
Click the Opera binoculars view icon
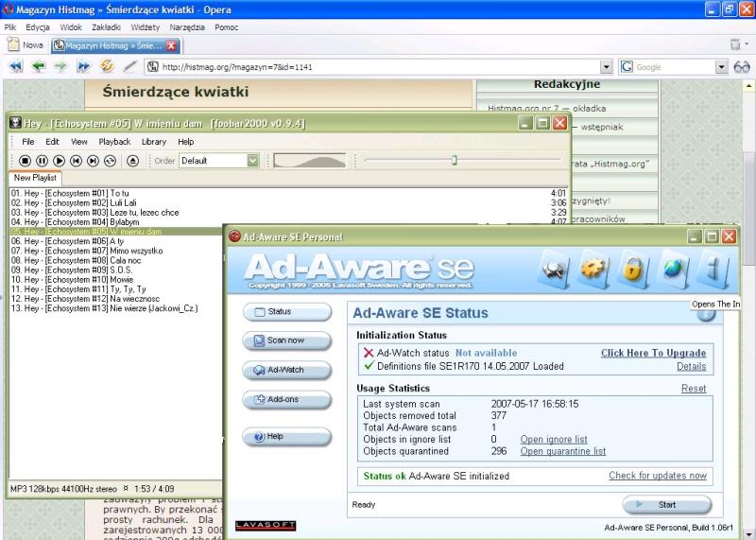(742, 67)
